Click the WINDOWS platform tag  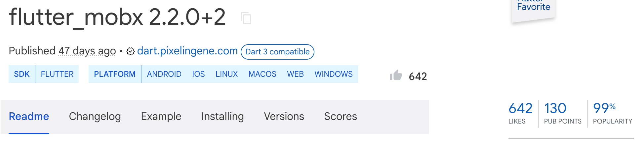(334, 74)
